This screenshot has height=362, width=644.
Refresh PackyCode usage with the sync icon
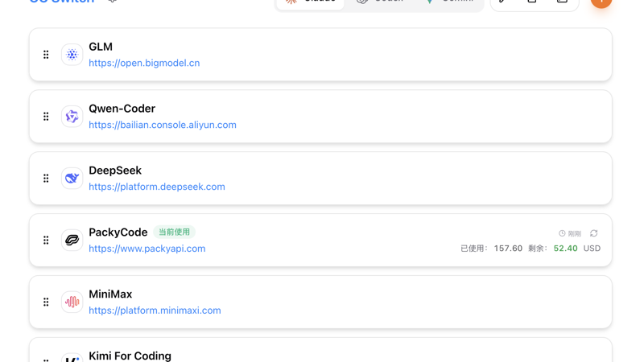point(594,233)
